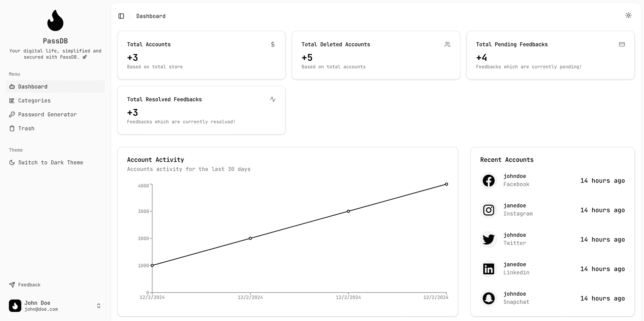Click the card icon on Pending Feedbacks
Image resolution: width=644 pixels, height=321 pixels.
point(622,44)
